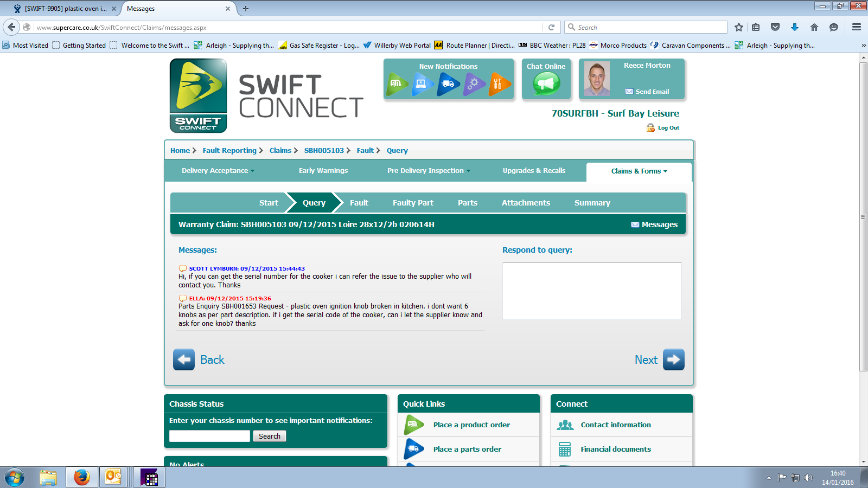Screen dimensions: 868x488
Task: Click the Pocket icon in Firefox toolbar
Action: [775, 27]
